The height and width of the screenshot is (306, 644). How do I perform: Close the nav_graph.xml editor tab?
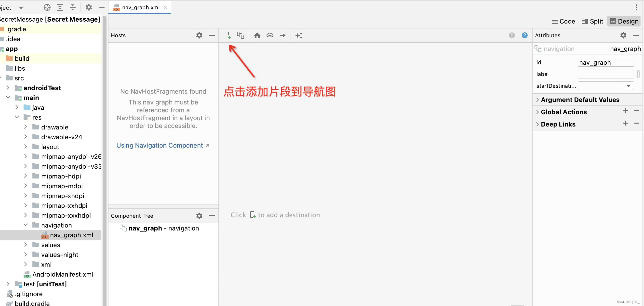click(165, 8)
